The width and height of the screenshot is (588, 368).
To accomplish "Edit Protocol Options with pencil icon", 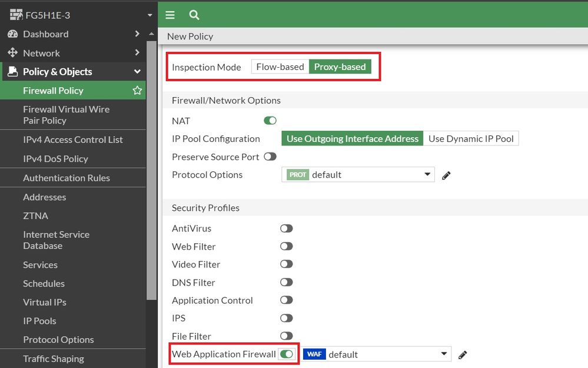I will [446, 175].
